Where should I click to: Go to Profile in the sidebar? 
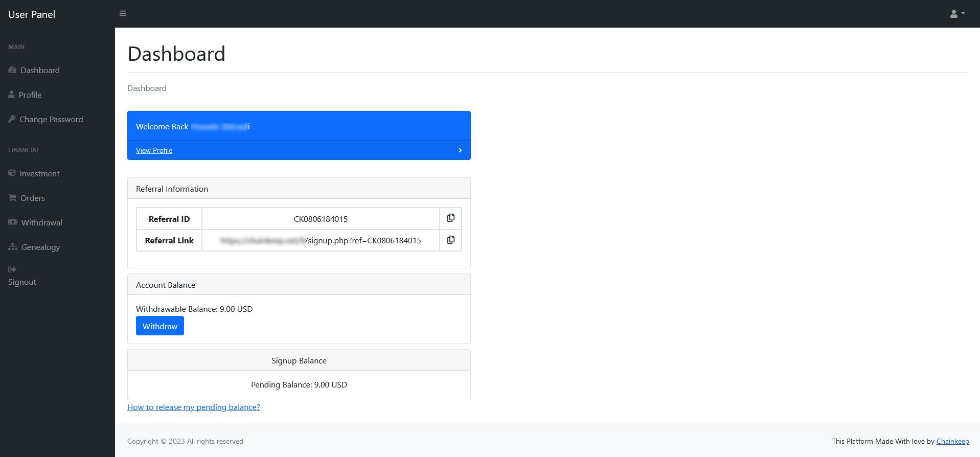30,95
